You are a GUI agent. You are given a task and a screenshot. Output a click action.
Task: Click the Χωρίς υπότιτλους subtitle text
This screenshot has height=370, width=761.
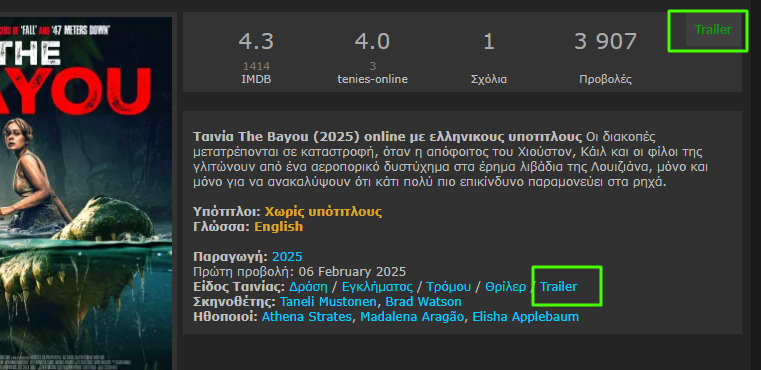323,212
